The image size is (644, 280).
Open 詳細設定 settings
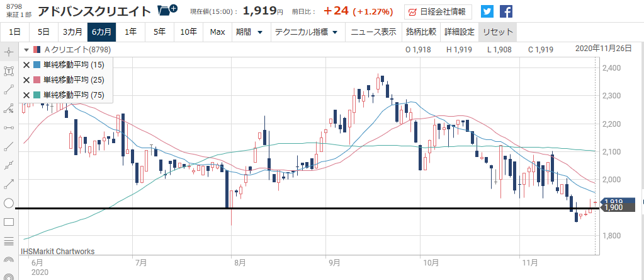pos(459,32)
